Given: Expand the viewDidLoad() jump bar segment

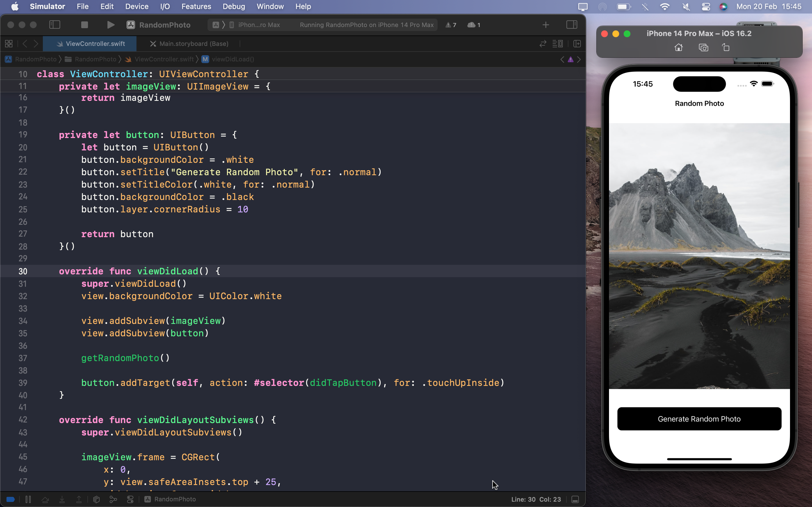Looking at the screenshot, I should 233,59.
